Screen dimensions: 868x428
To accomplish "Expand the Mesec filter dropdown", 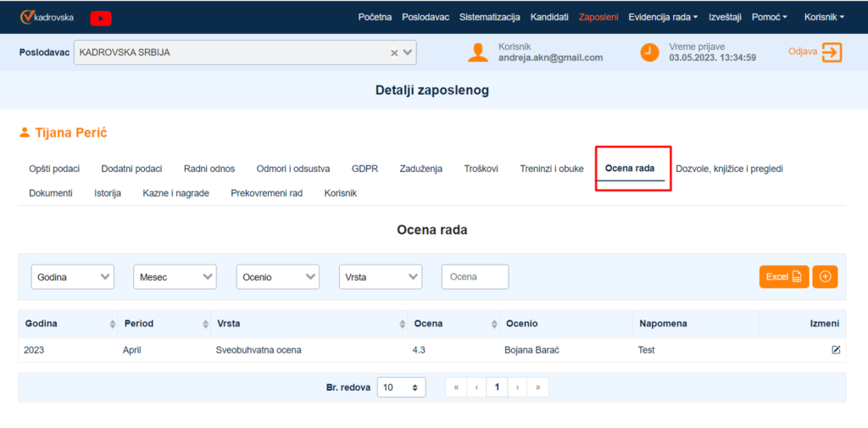I will (x=175, y=276).
